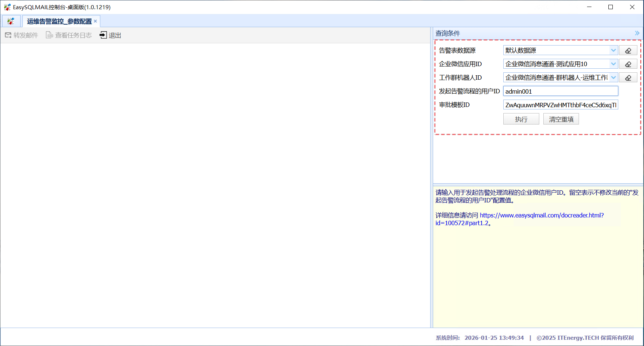This screenshot has height=346, width=644.
Task: Click the 告警表数据源 label
Action: point(457,50)
